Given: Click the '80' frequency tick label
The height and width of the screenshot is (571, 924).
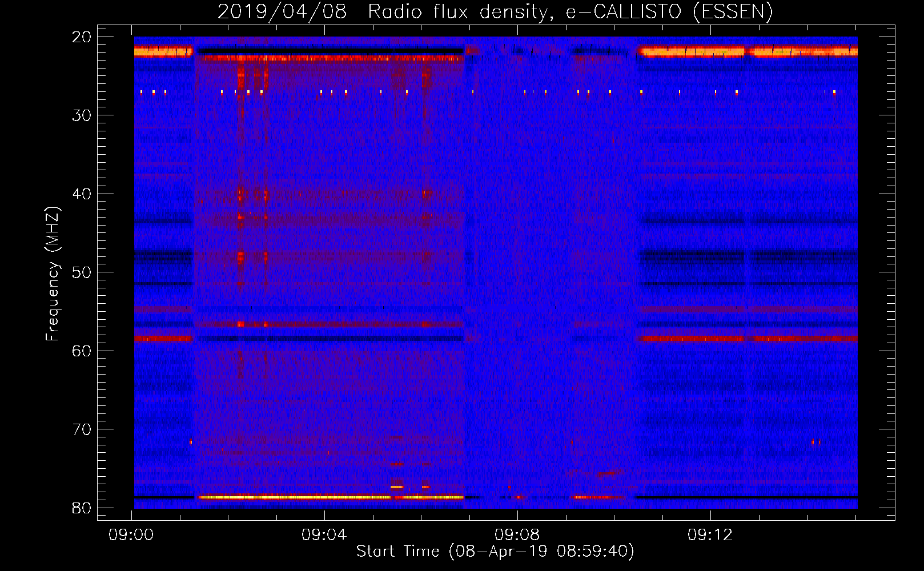Looking at the screenshot, I should click(x=82, y=508).
